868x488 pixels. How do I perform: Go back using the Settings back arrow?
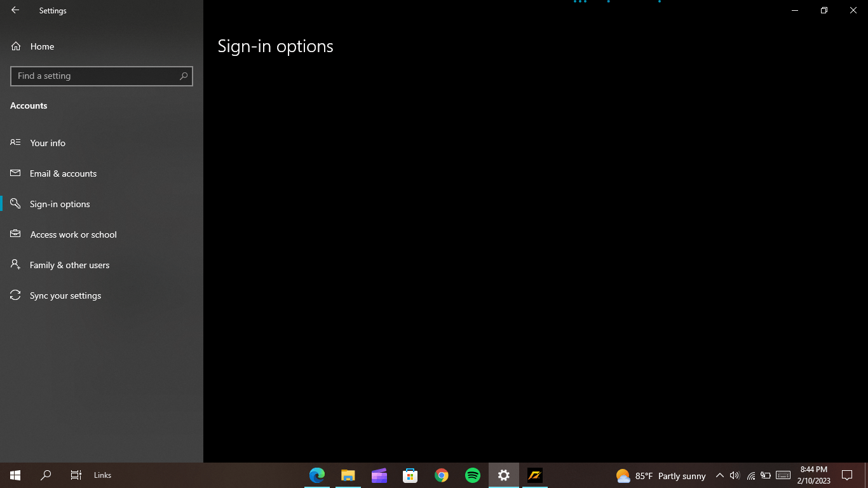tap(15, 10)
